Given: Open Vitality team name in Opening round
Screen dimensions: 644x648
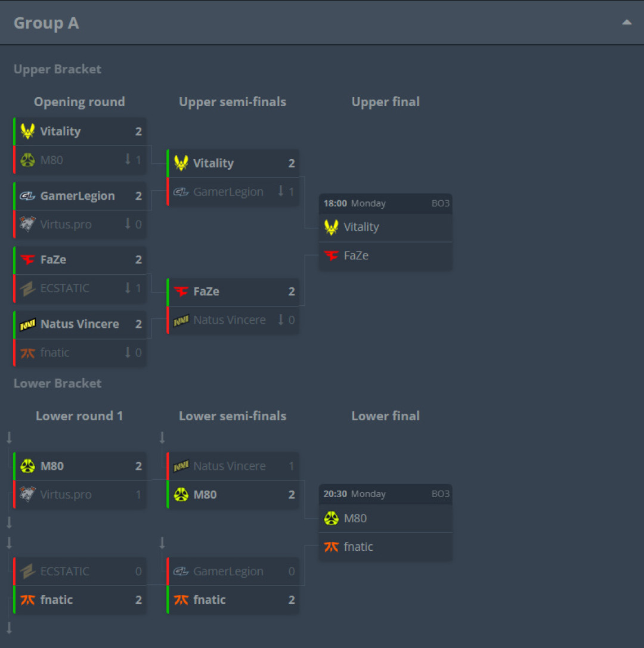Looking at the screenshot, I should point(60,131).
